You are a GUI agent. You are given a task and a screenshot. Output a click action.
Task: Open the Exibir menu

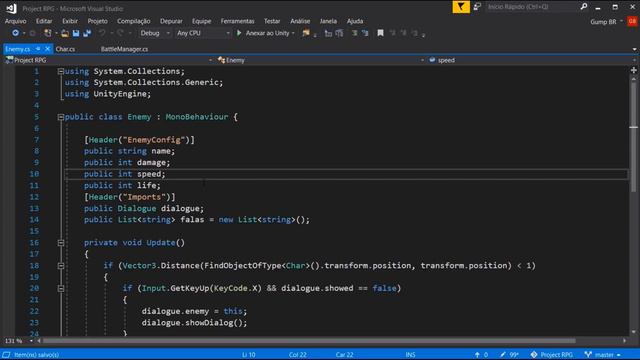70,21
